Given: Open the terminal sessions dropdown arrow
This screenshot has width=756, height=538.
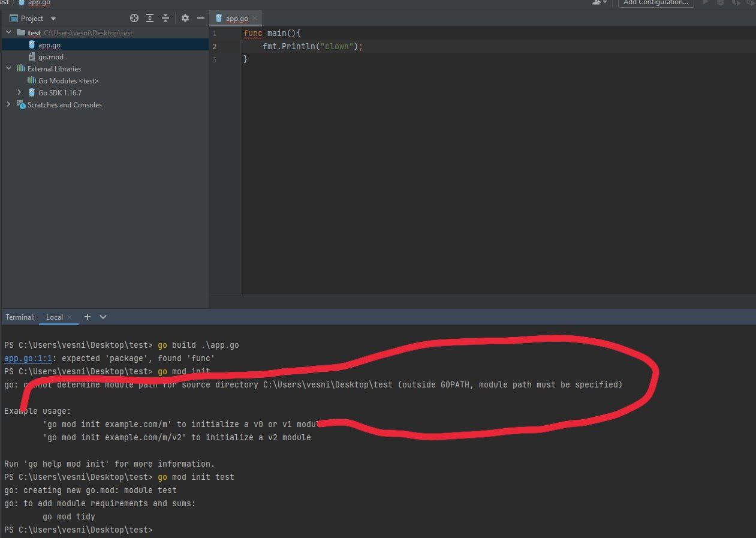Looking at the screenshot, I should 103,317.
